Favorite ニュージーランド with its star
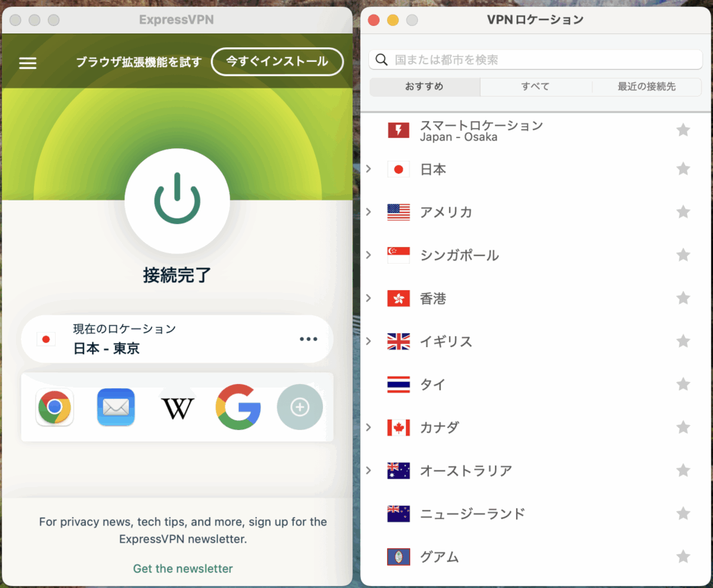713x588 pixels. click(683, 514)
